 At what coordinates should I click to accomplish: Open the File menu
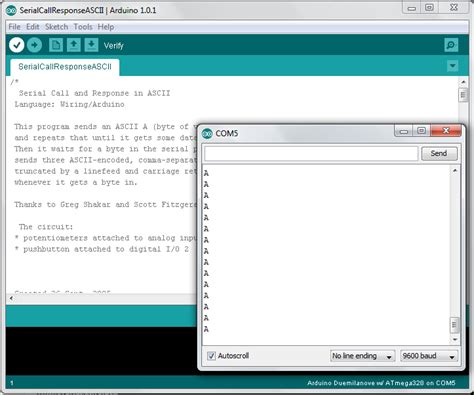pyautogui.click(x=14, y=27)
